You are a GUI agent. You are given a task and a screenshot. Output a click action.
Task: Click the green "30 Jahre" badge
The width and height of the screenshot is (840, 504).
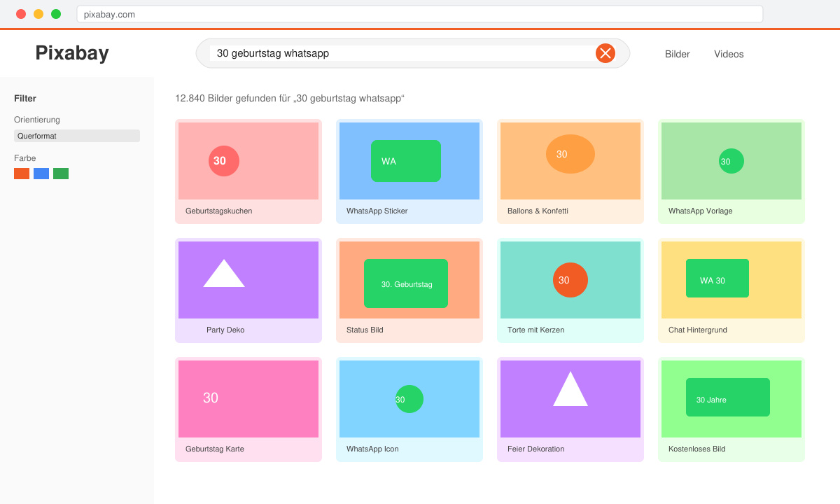coord(728,397)
